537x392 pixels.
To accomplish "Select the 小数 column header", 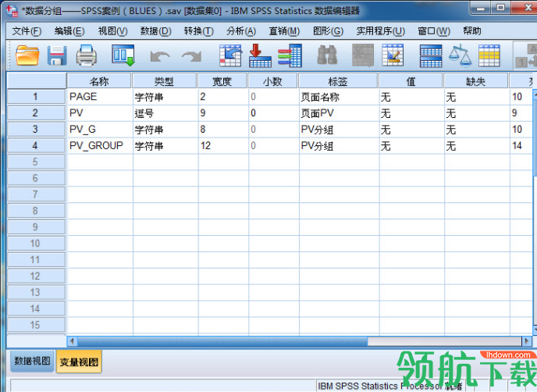I will coord(272,81).
